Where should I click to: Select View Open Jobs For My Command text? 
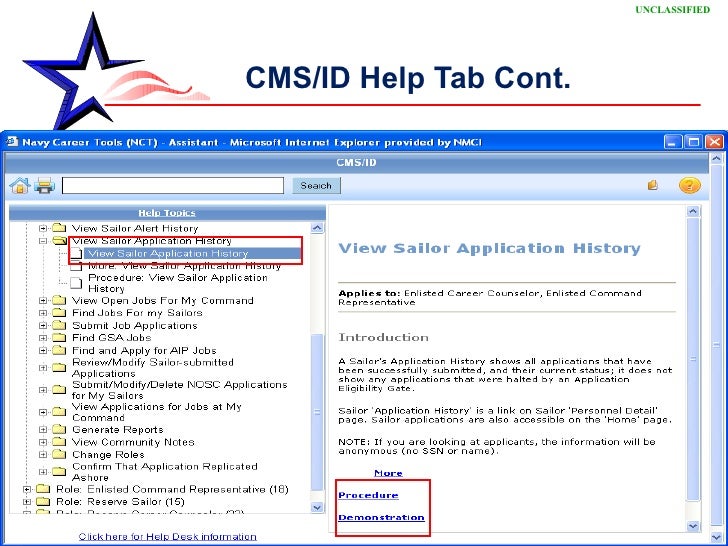[162, 301]
